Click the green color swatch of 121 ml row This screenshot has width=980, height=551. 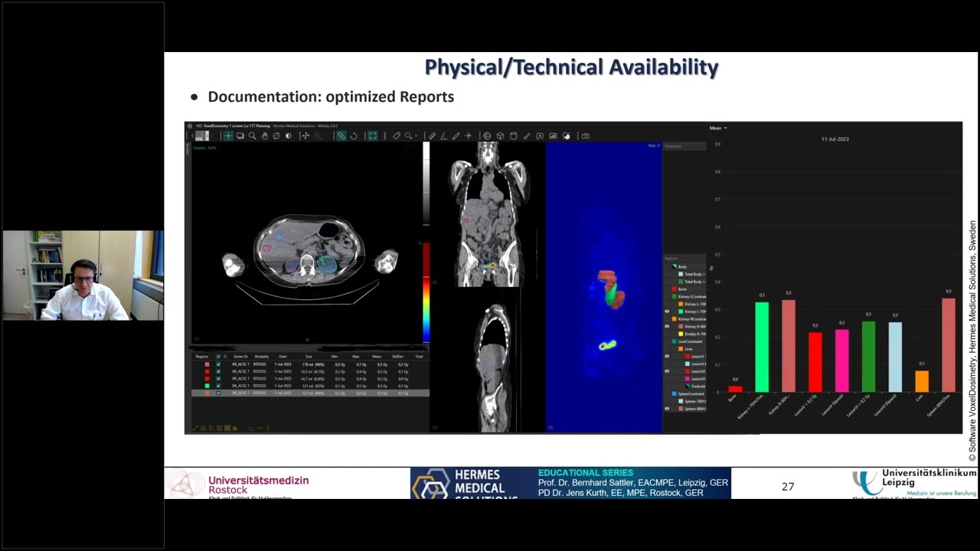207,386
